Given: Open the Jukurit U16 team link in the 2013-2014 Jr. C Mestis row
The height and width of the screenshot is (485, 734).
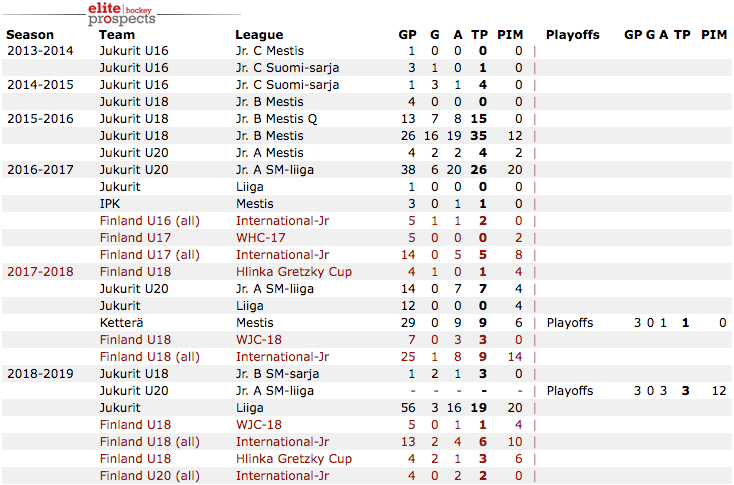Looking at the screenshot, I should 133,50.
